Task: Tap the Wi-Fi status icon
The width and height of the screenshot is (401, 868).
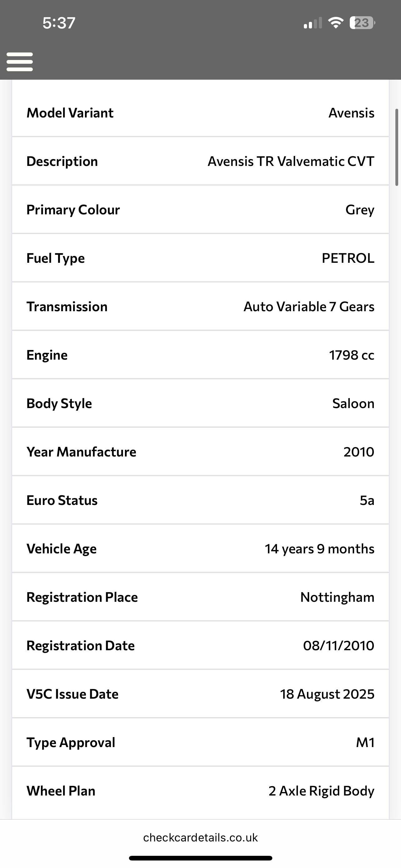Action: (x=336, y=23)
